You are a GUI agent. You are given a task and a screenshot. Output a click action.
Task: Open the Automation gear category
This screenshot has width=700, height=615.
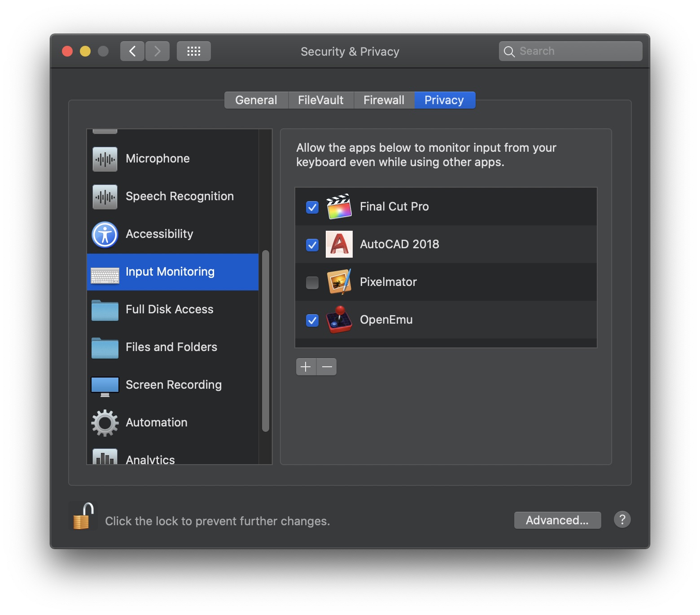(173, 423)
